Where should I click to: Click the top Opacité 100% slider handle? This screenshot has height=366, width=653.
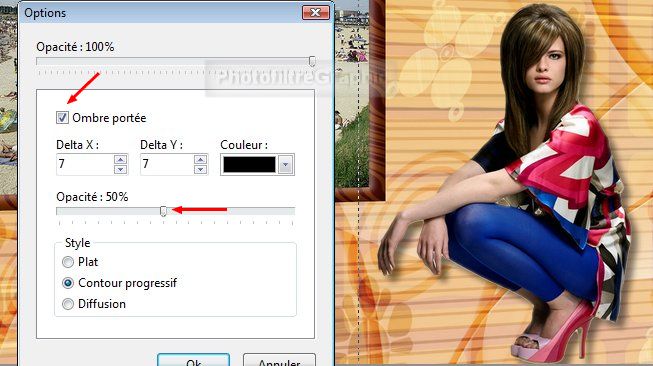coord(312,61)
